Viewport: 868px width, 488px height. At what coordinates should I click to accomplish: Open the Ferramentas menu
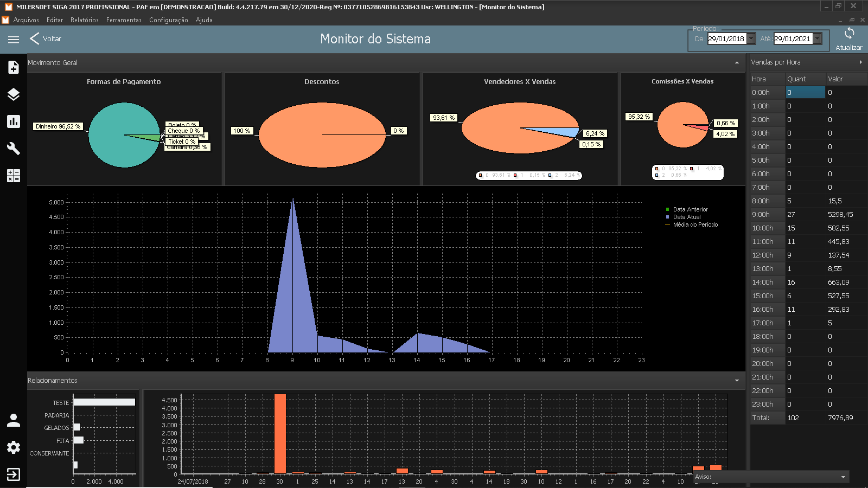pyautogui.click(x=124, y=20)
